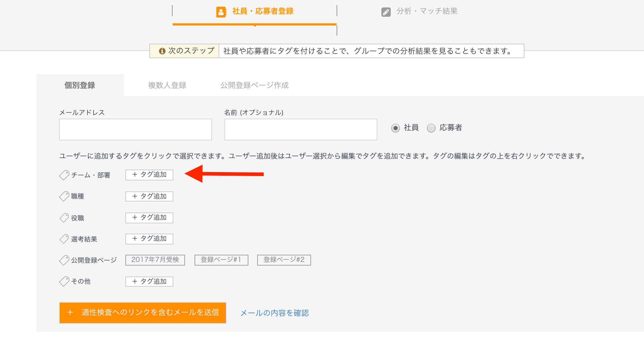Select the 社員 radio button

(x=395, y=128)
